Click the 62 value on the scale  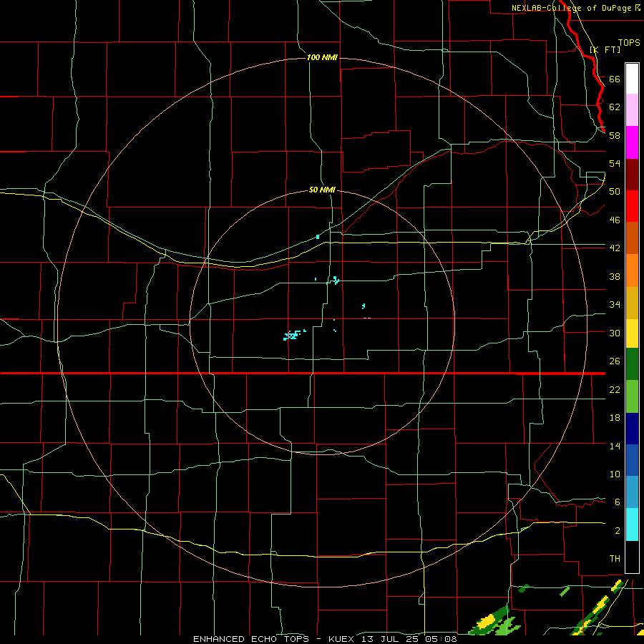point(615,107)
